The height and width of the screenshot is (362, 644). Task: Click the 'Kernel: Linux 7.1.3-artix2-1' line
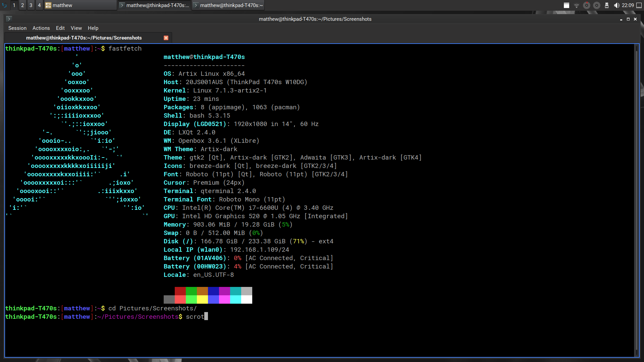point(215,90)
